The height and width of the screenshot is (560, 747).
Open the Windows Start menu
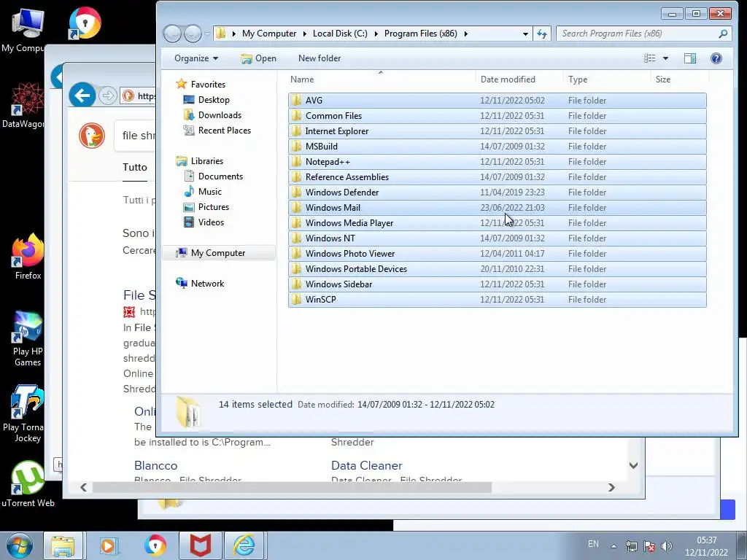pyautogui.click(x=19, y=545)
